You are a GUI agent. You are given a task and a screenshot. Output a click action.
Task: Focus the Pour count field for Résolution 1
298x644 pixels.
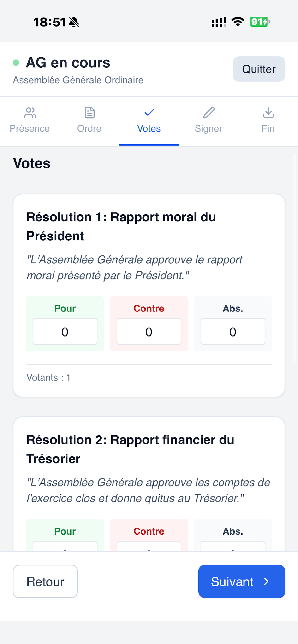65,332
